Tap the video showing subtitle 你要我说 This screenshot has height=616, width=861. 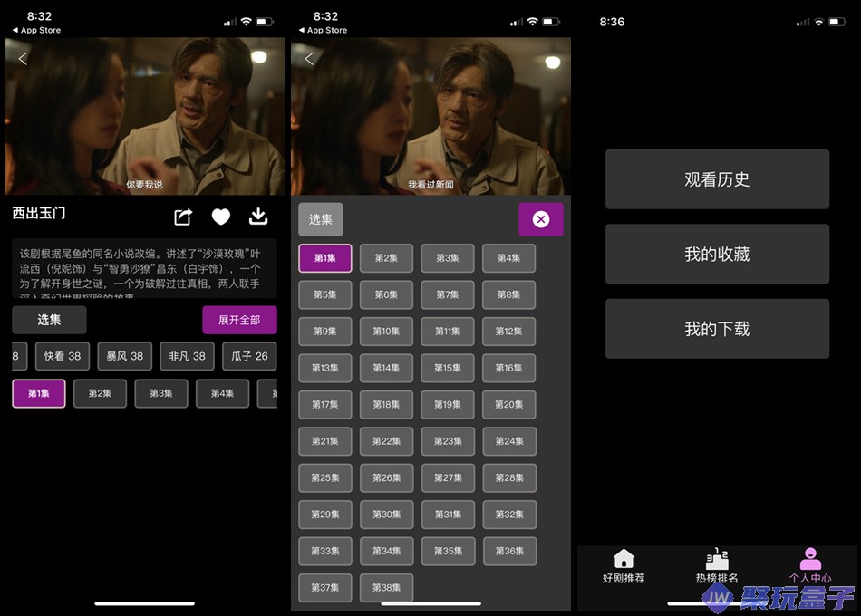coord(144,116)
